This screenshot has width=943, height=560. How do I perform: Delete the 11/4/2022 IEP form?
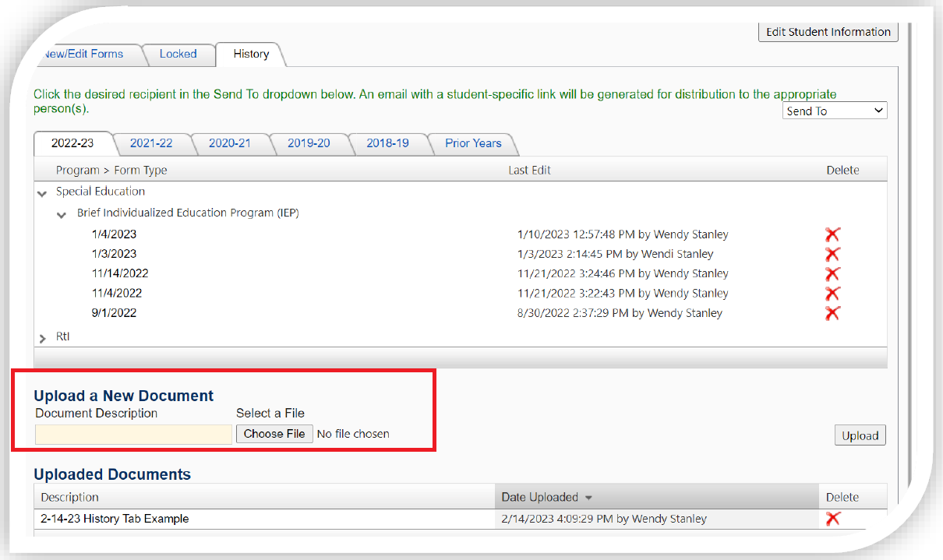pos(832,294)
